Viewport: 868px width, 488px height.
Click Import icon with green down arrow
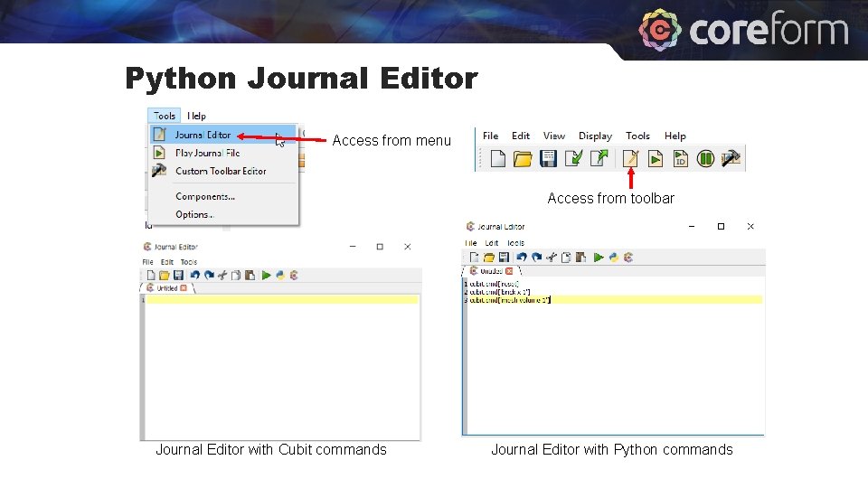click(x=573, y=159)
